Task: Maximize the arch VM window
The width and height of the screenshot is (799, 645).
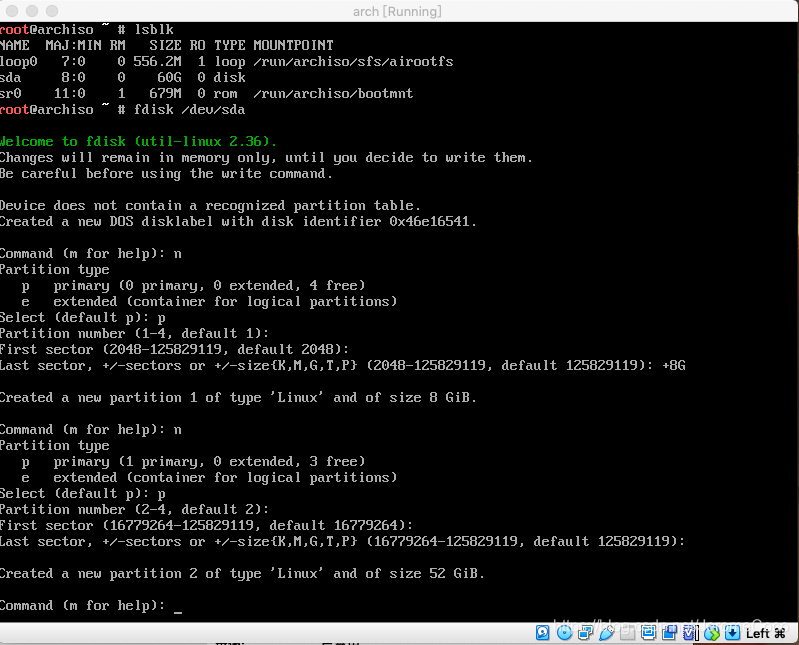Action: click(52, 11)
